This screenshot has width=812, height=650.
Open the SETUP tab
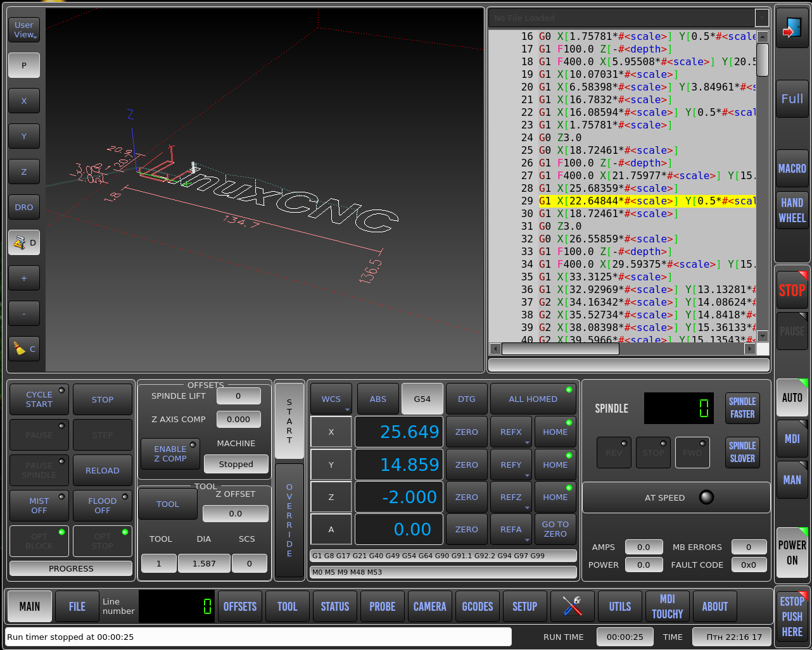coord(525,606)
